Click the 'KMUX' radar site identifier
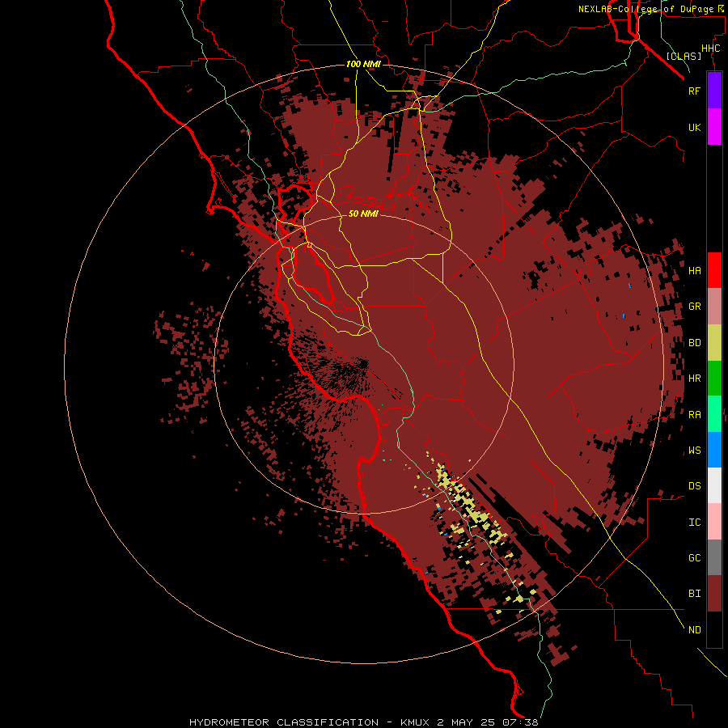 coord(415,722)
